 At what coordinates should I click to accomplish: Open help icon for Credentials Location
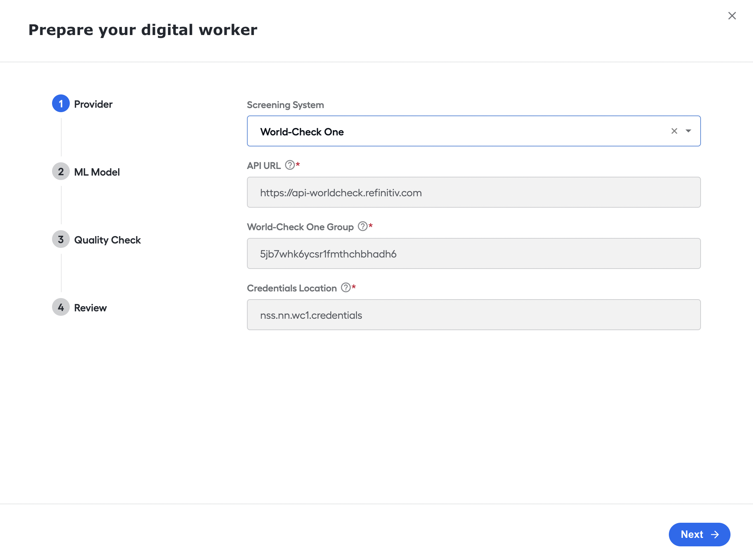click(346, 287)
